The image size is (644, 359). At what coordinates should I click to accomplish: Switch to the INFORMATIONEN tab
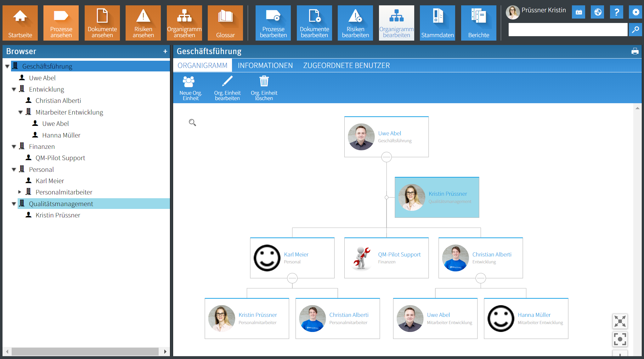coord(265,65)
